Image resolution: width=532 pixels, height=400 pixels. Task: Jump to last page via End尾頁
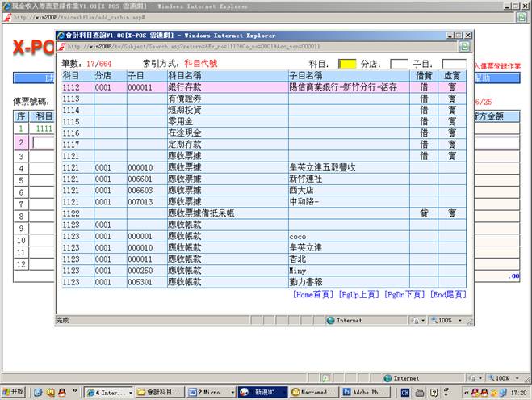click(448, 295)
